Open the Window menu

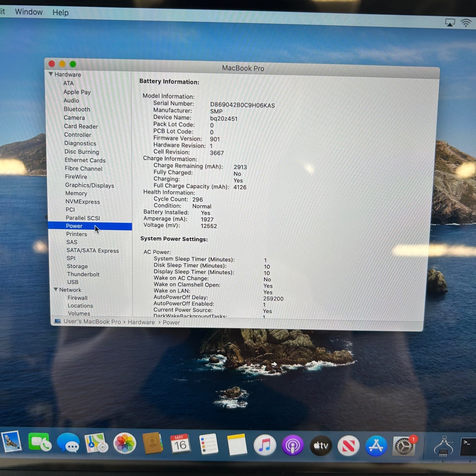[x=29, y=12]
